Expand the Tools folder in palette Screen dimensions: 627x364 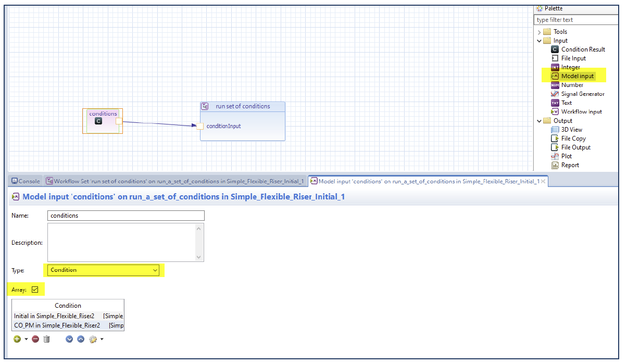point(540,32)
